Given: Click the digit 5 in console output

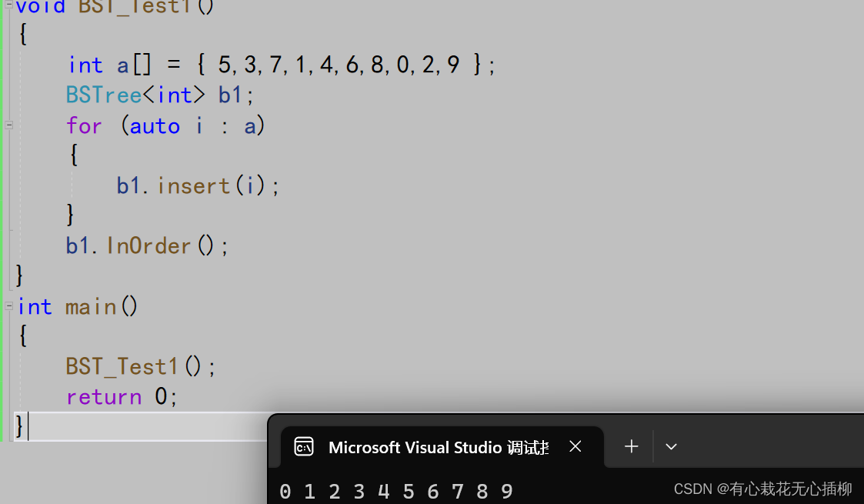Looking at the screenshot, I should click(409, 491).
